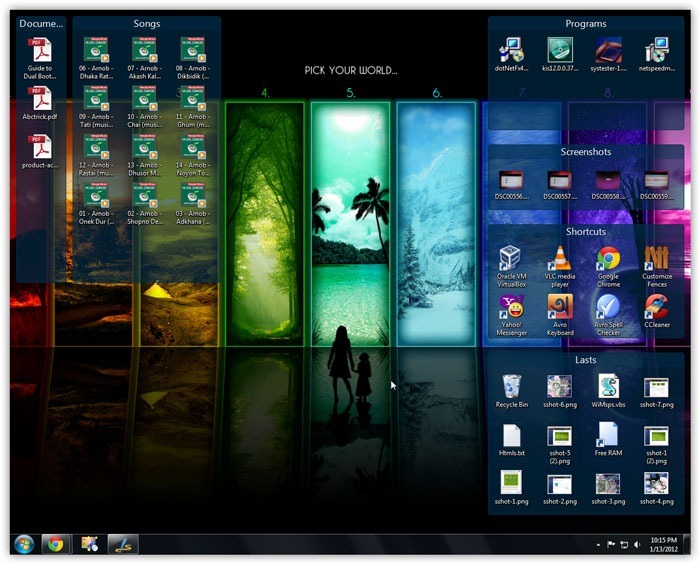This screenshot has width=700, height=564.
Task: Select the Recycle Bin icon
Action: [x=512, y=391]
